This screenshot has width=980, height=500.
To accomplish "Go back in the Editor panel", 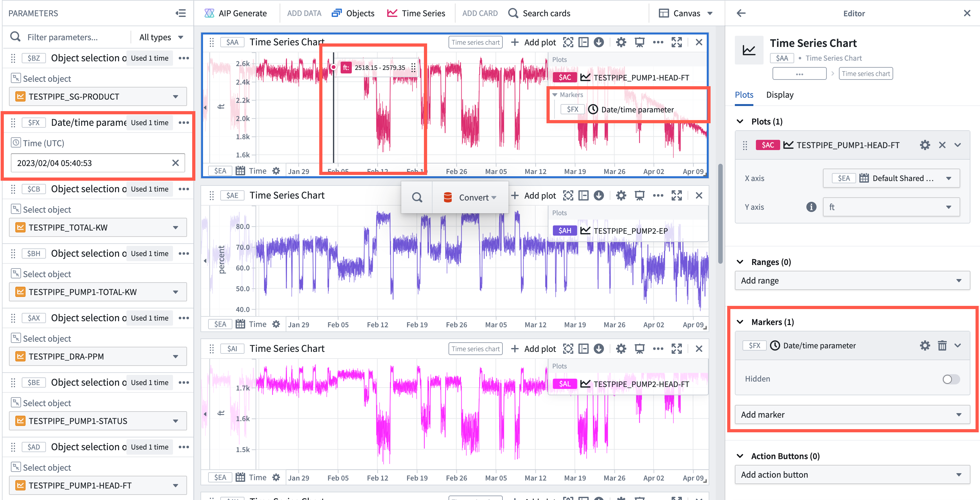I will [741, 13].
